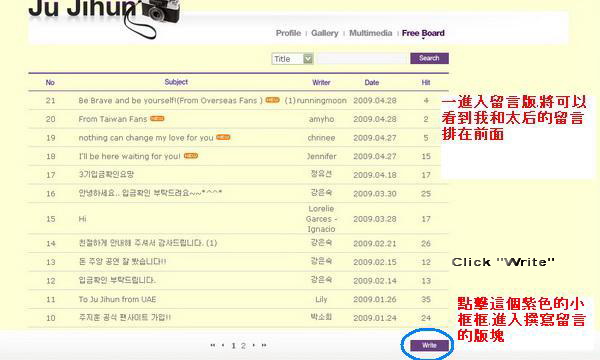
Task: Open 'To Ju Jihun from UAE' post
Action: [x=117, y=299]
